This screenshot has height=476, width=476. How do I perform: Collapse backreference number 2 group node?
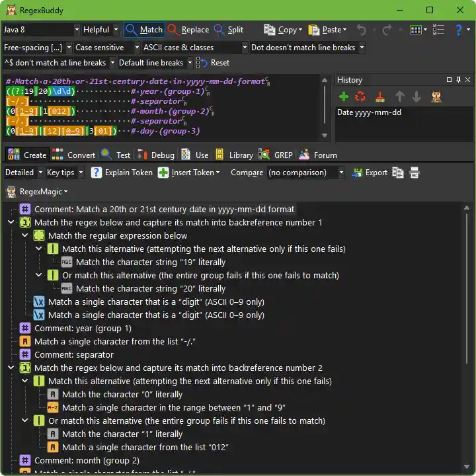(x=11, y=368)
